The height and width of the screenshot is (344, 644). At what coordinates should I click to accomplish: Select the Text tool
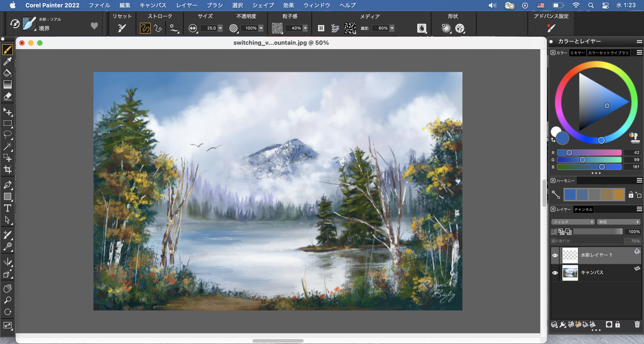[8, 208]
